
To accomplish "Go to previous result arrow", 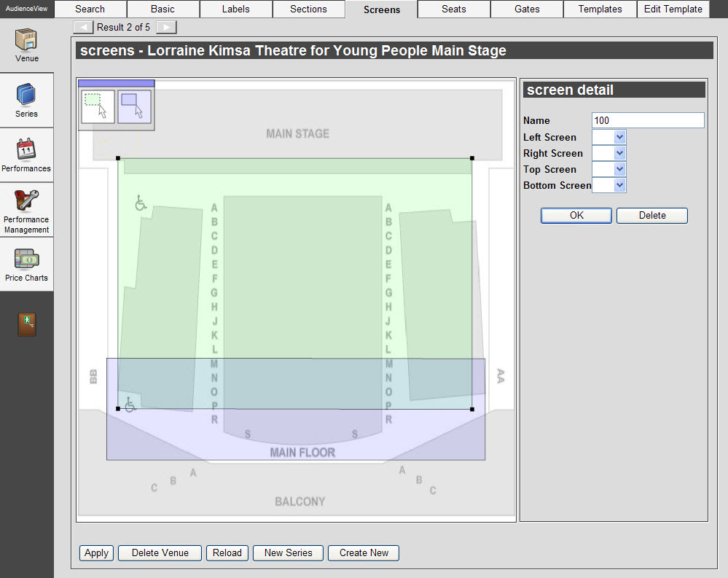I will (x=83, y=28).
